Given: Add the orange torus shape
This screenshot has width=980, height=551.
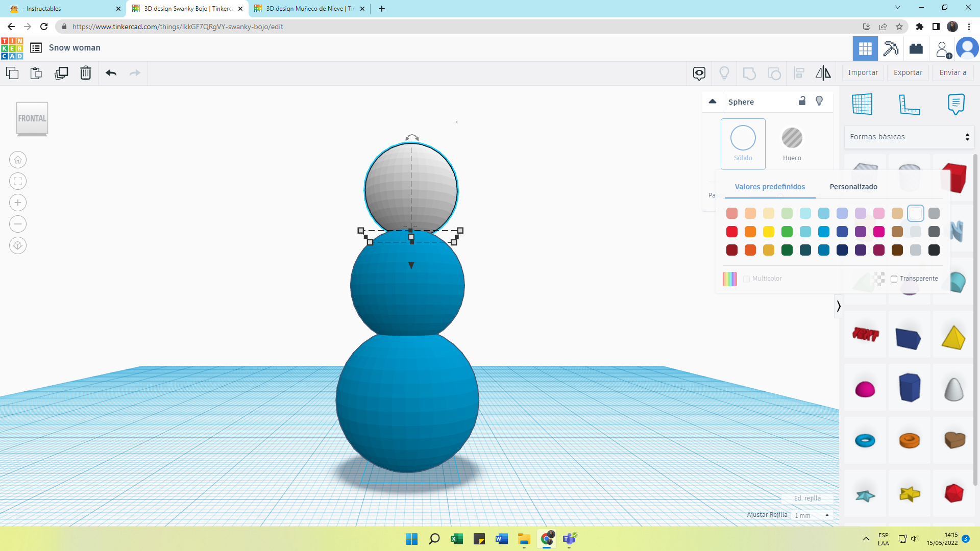Looking at the screenshot, I should tap(909, 440).
